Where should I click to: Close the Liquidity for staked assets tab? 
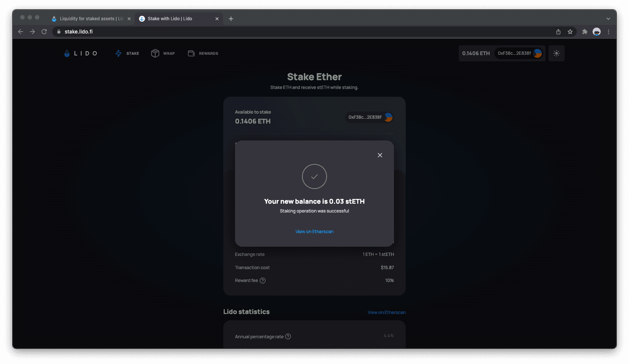(129, 19)
